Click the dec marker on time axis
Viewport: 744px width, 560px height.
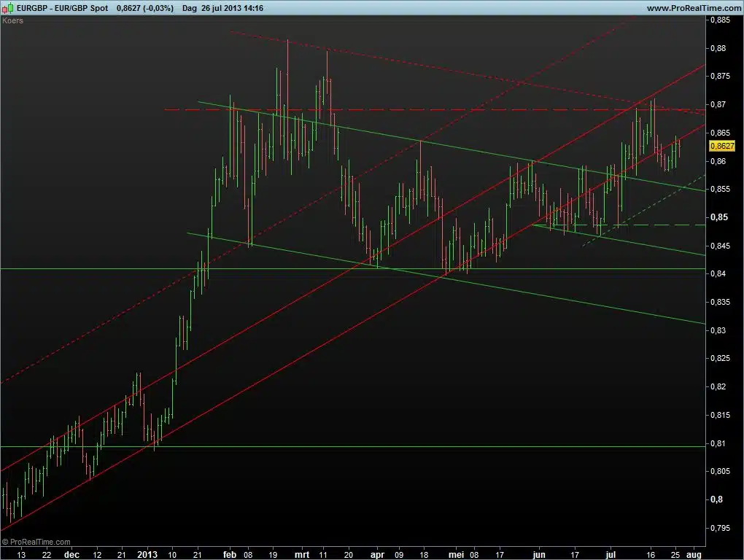point(71,554)
